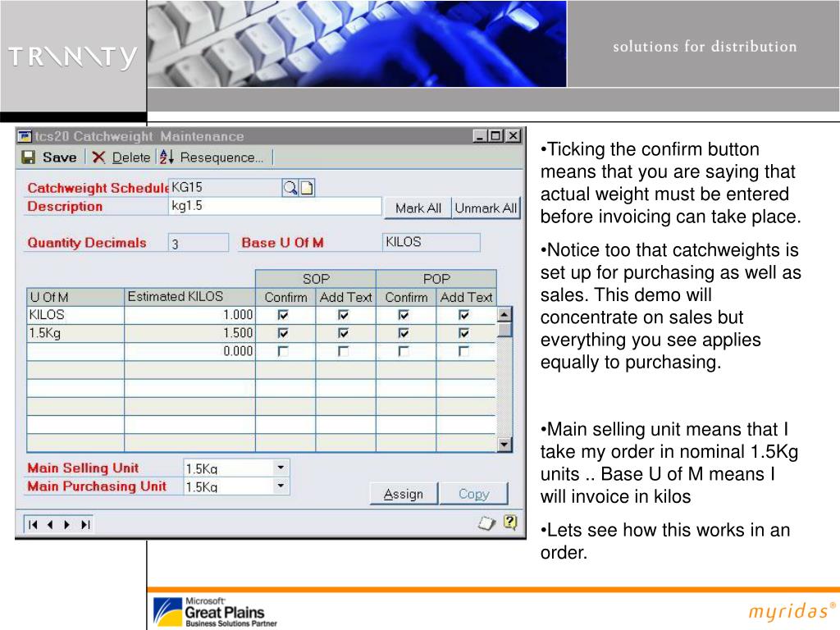Click the Trinity logo
Viewport: 840px width, 630px height.
(x=73, y=57)
